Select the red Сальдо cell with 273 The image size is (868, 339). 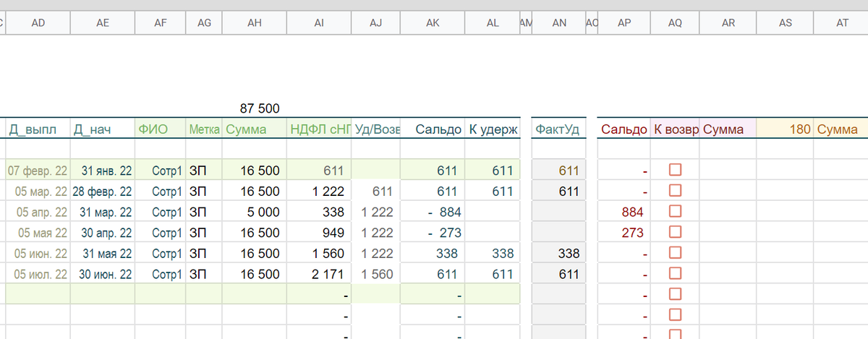coord(624,233)
